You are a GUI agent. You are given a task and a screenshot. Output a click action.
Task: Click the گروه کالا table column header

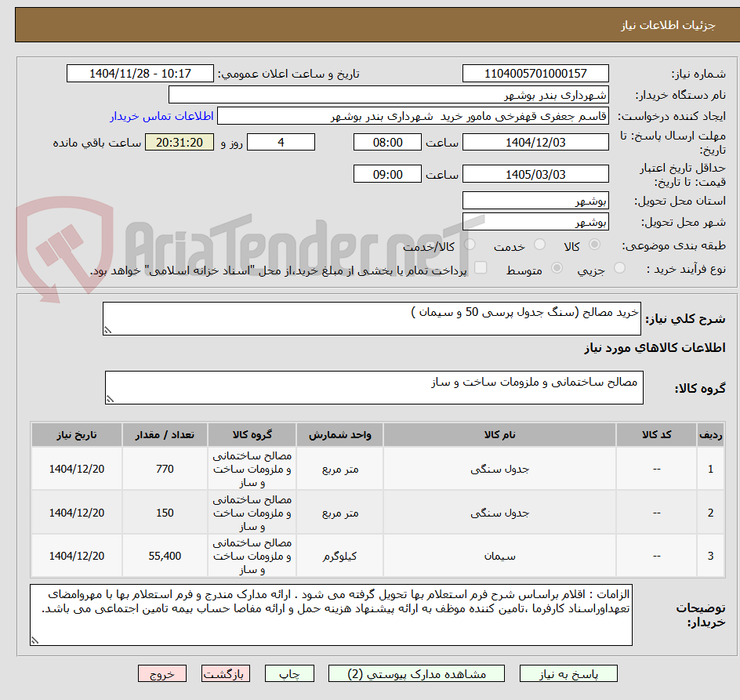(252, 435)
